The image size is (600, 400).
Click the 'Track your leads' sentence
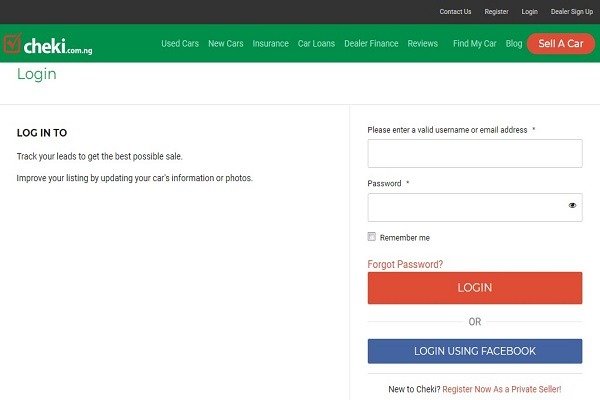tap(99, 156)
